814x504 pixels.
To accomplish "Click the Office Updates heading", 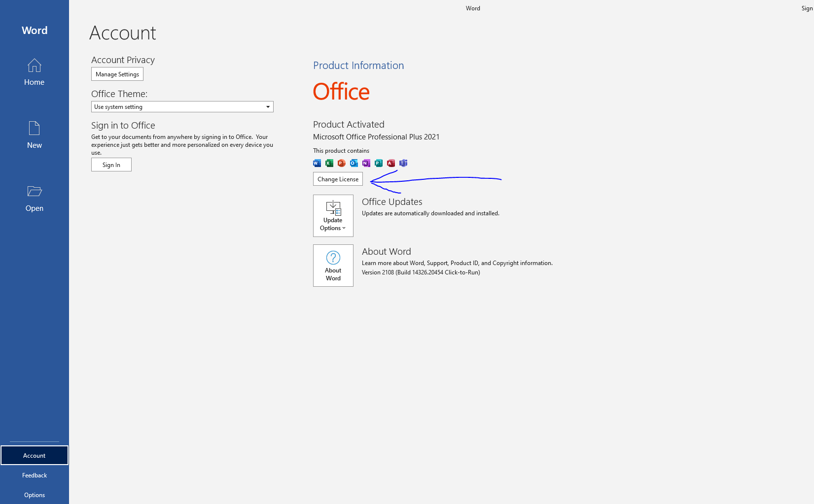I will 392,202.
